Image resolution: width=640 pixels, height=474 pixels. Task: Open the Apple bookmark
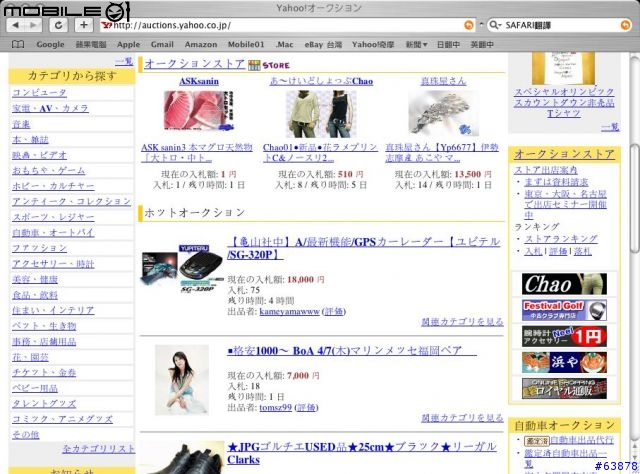pyautogui.click(x=128, y=45)
